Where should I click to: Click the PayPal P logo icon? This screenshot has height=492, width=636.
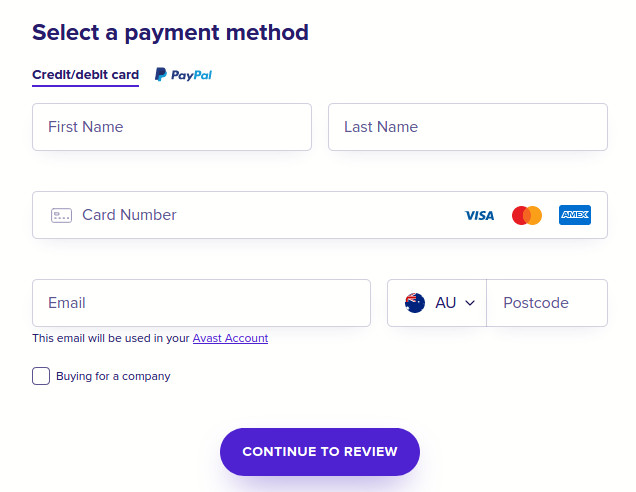161,74
